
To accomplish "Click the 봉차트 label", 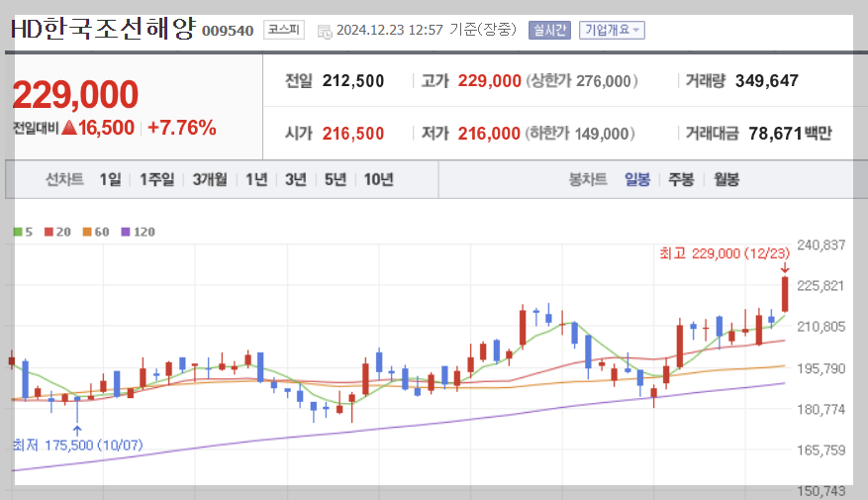I will [x=588, y=179].
